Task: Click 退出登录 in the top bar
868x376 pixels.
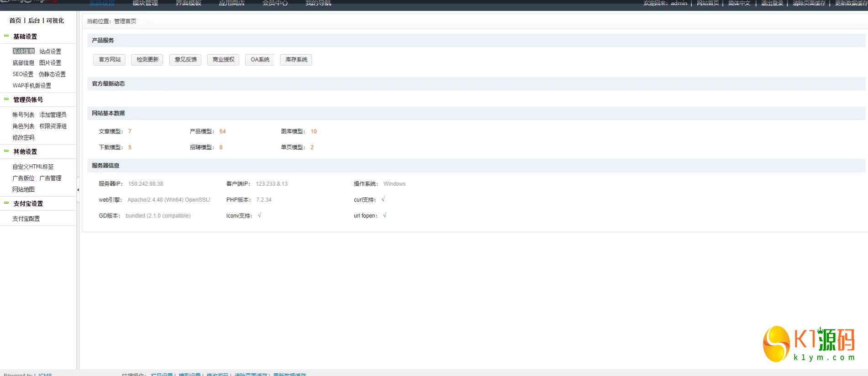Action: (772, 3)
